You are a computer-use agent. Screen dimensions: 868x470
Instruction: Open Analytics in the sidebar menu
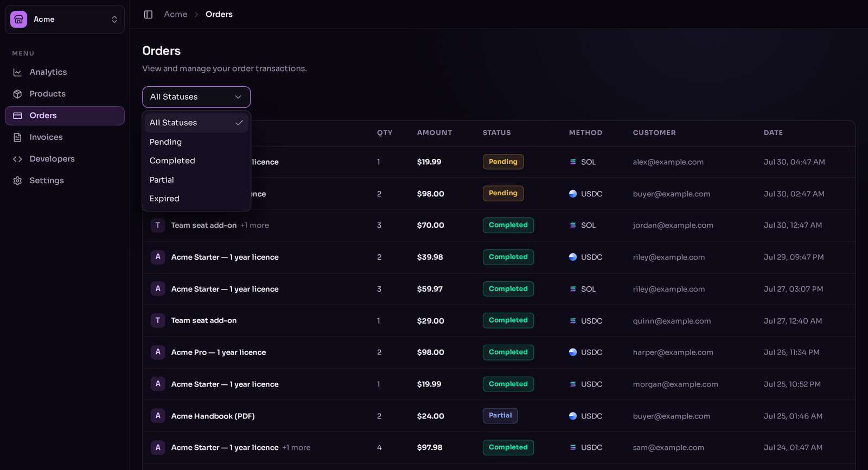tap(65, 72)
